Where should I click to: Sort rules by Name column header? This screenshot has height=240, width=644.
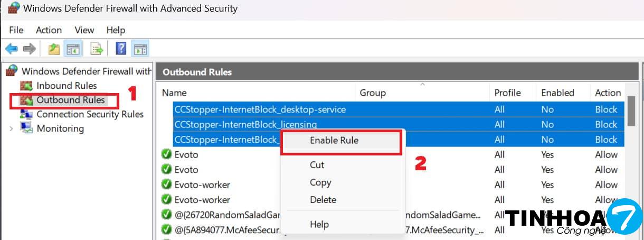click(x=174, y=93)
